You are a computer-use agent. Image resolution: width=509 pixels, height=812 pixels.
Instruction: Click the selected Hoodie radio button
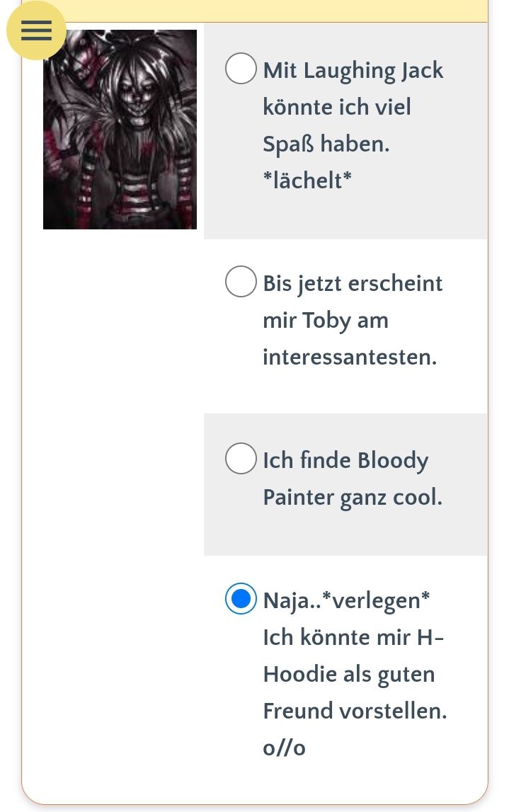point(241,599)
